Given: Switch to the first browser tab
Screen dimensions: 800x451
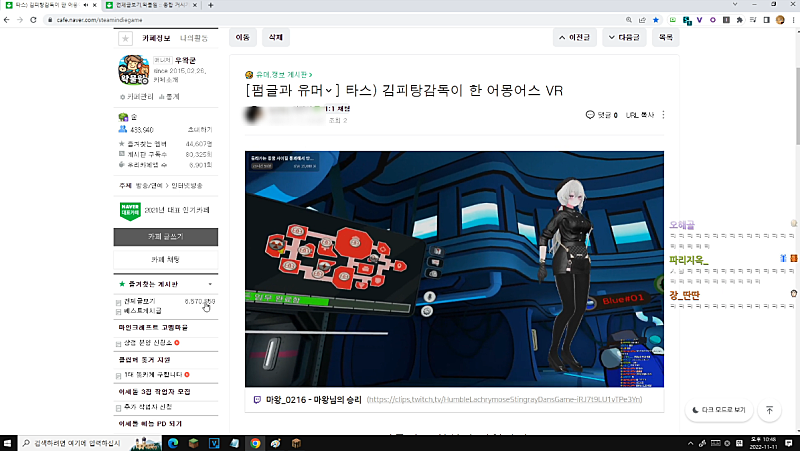Looking at the screenshot, I should [49, 5].
